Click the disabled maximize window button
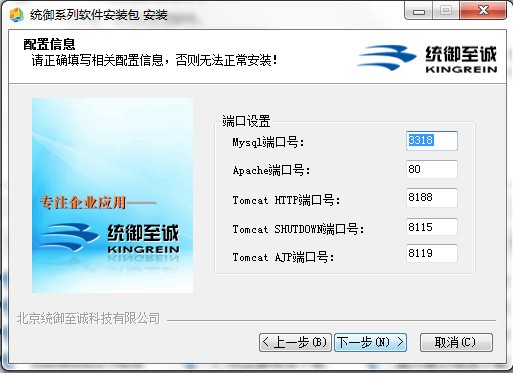Image resolution: width=513 pixels, height=373 pixels. click(446, 11)
